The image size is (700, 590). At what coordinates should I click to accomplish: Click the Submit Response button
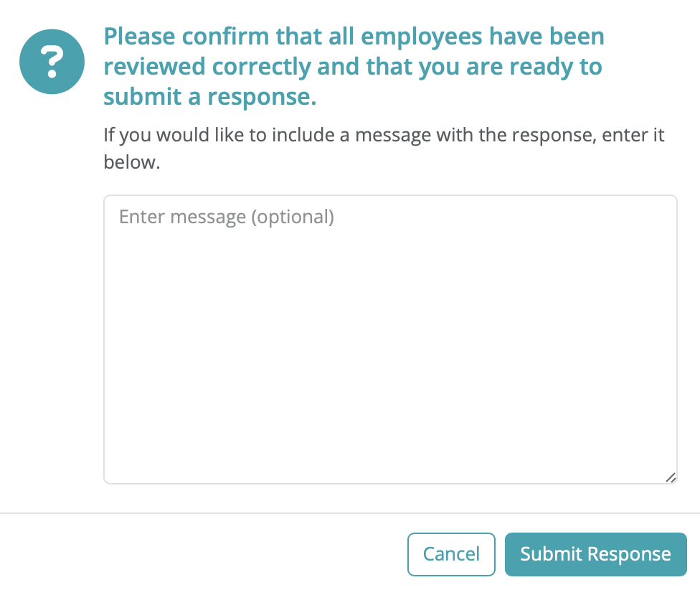pos(595,554)
